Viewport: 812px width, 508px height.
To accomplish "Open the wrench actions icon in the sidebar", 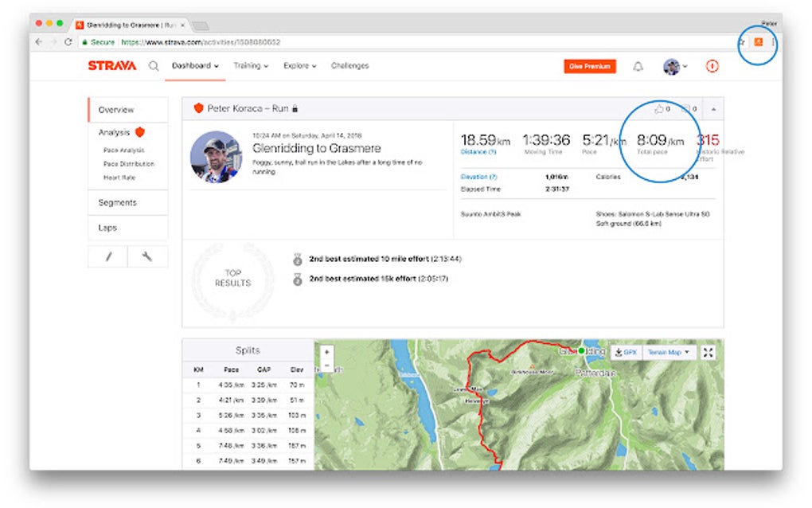I will pyautogui.click(x=147, y=256).
